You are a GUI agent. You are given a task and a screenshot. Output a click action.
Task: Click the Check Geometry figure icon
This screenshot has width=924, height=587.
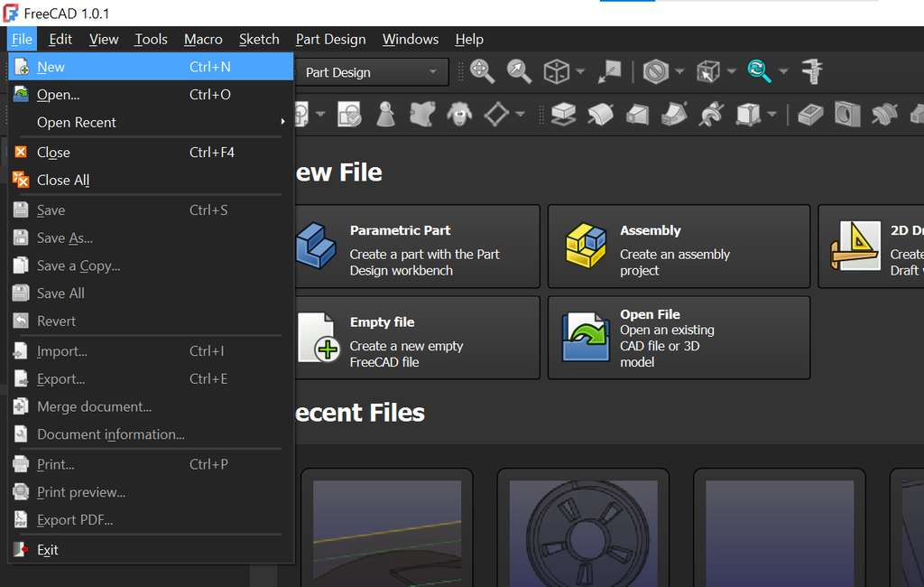coord(386,114)
